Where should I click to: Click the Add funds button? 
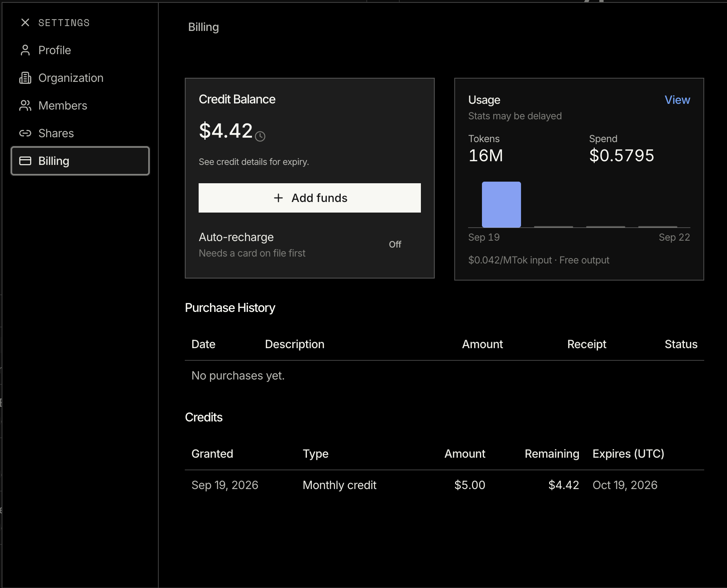coord(310,198)
